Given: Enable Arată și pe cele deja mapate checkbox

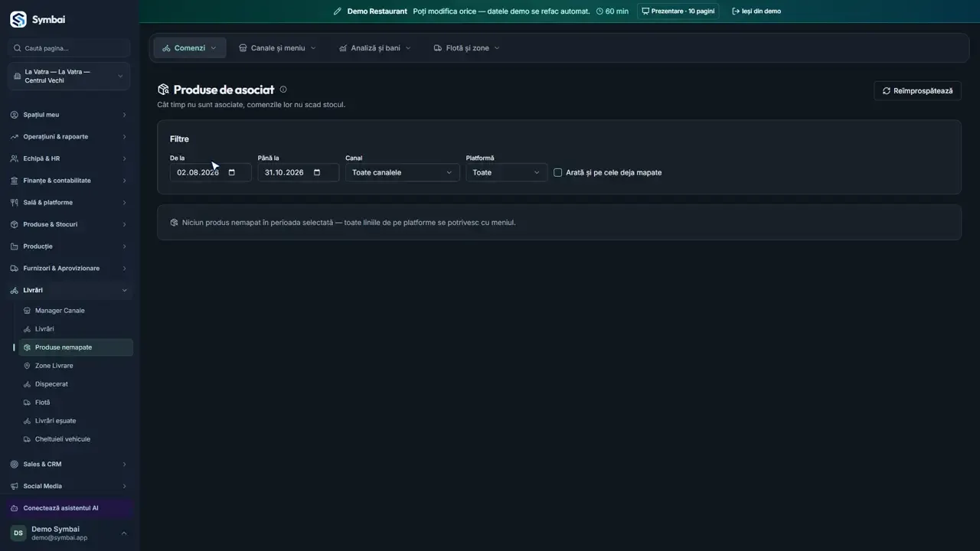Looking at the screenshot, I should (x=558, y=172).
